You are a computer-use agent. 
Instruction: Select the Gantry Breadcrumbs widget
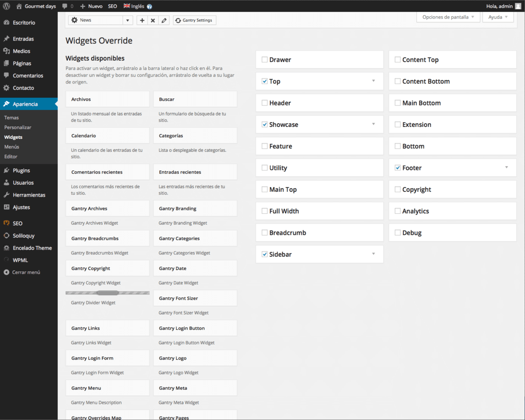click(107, 239)
